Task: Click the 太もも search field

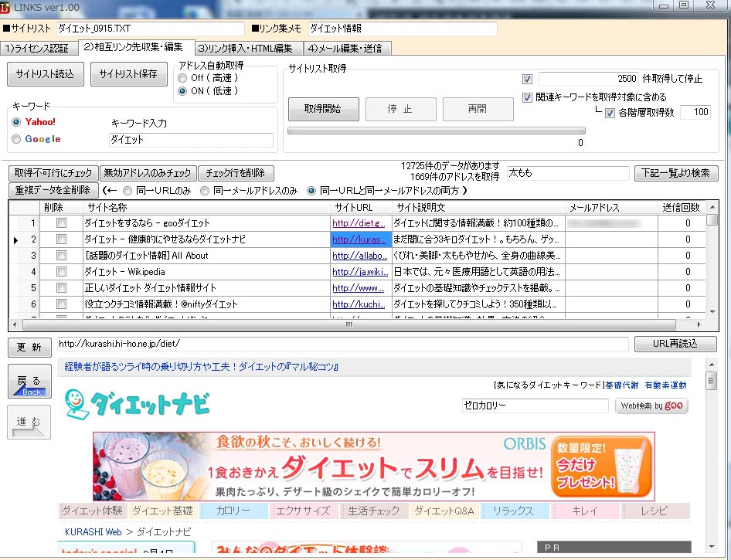Action: point(568,173)
